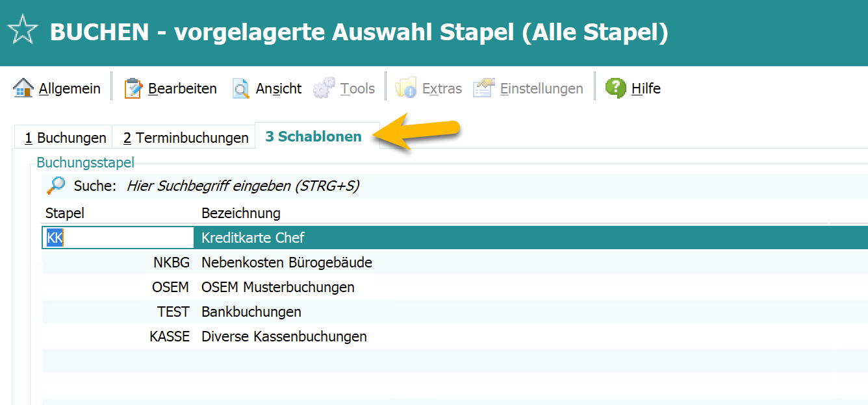Screen dimensions: 868x405
Task: Click the Extras folder icon
Action: pos(406,88)
